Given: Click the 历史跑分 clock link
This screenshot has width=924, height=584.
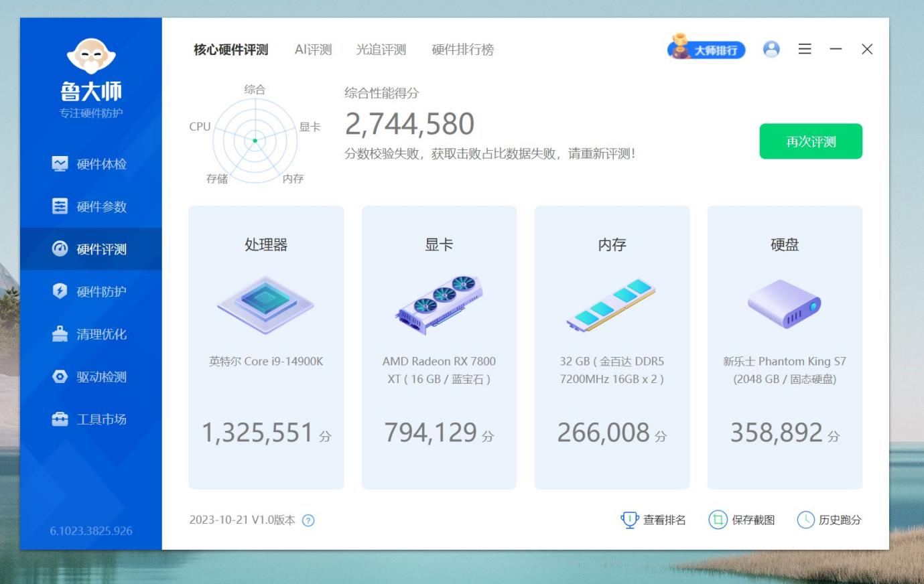Looking at the screenshot, I should pos(829,520).
